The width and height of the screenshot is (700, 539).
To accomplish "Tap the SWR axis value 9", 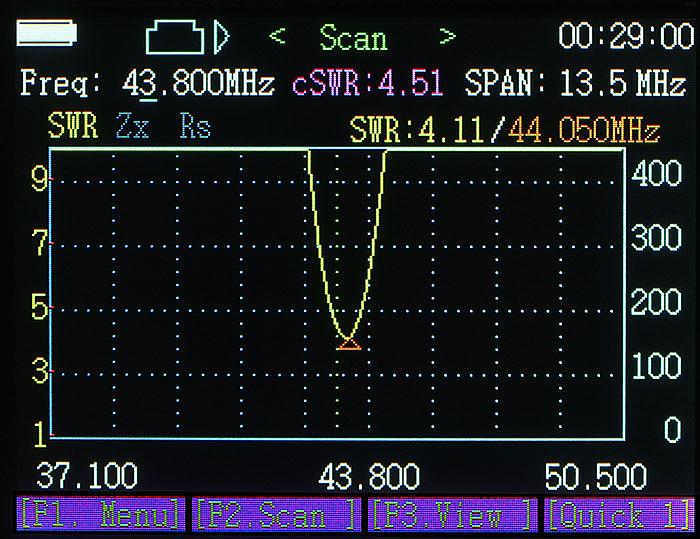I will (39, 179).
